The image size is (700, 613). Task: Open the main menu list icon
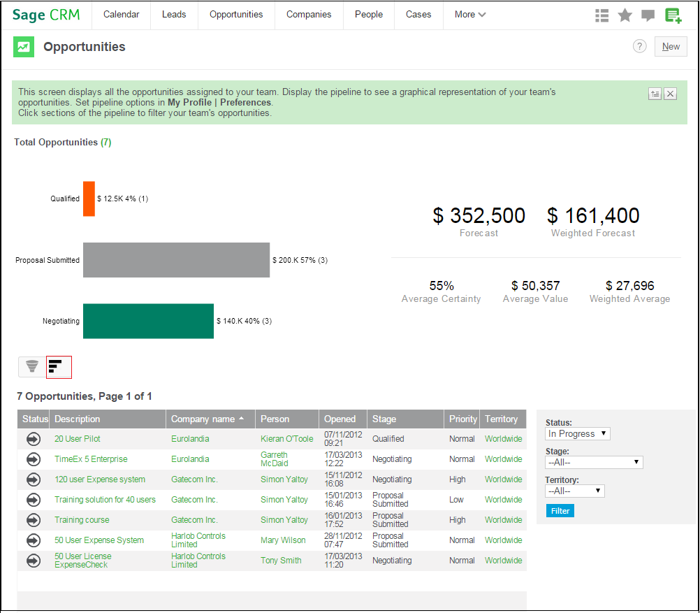[601, 15]
